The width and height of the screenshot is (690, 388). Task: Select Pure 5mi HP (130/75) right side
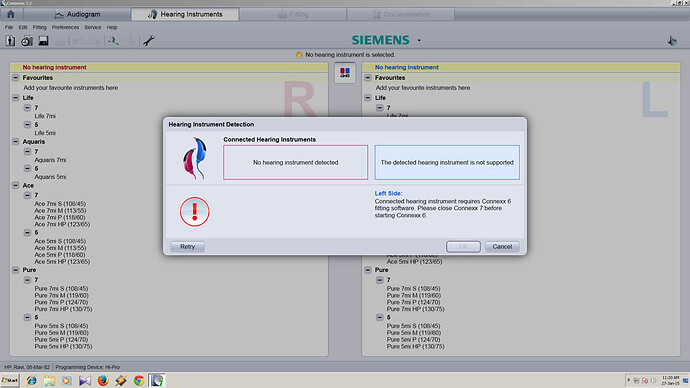click(x=415, y=346)
